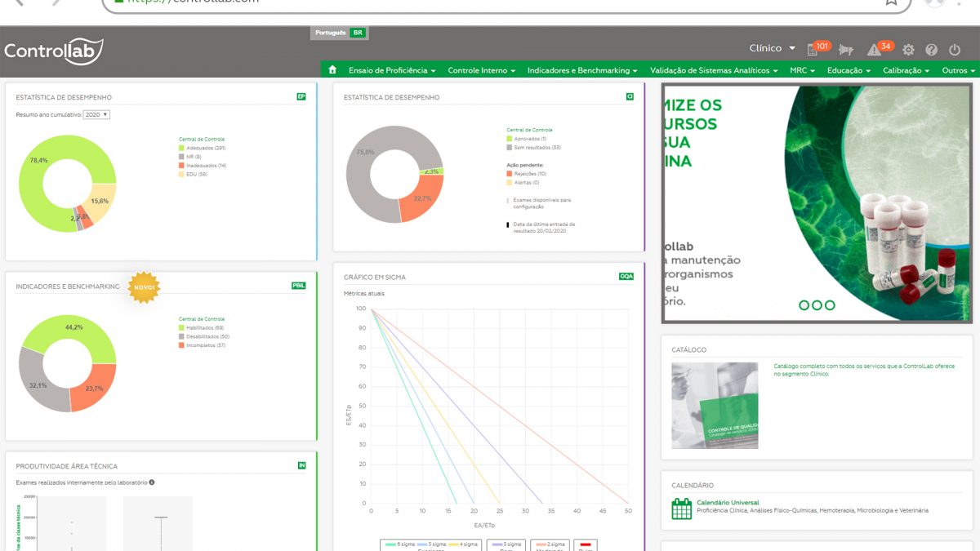Image resolution: width=980 pixels, height=551 pixels.
Task: Expand the Clínico segment dropdown
Action: click(x=772, y=49)
